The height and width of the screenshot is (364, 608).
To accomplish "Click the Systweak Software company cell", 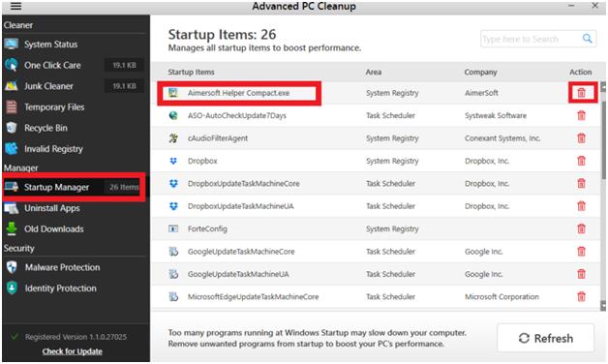I will 496,115.
